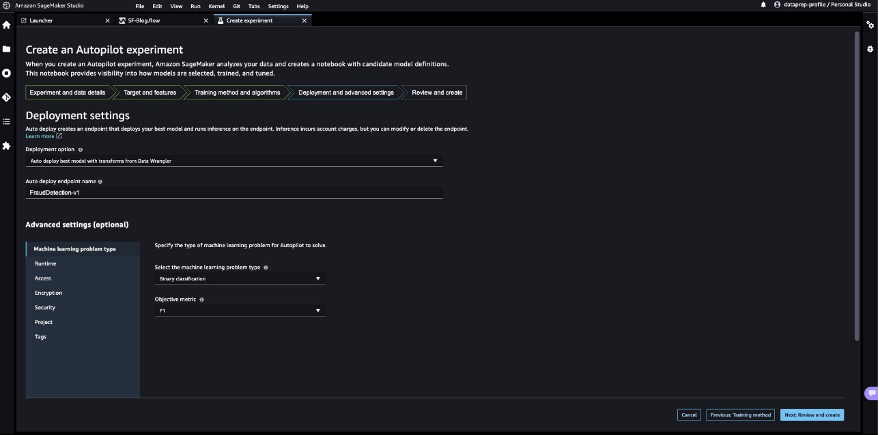The image size is (879, 435).
Task: Select the Create experiment tab
Action: pos(262,20)
